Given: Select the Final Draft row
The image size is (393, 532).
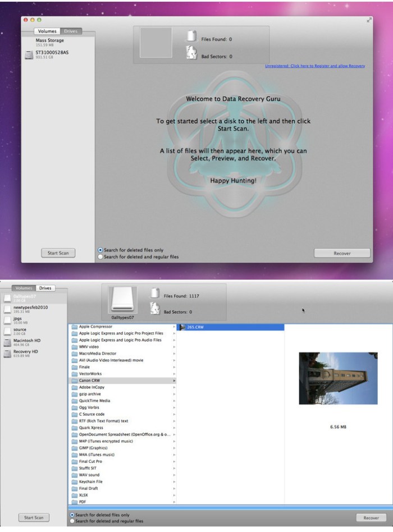Looking at the screenshot, I should click(122, 488).
